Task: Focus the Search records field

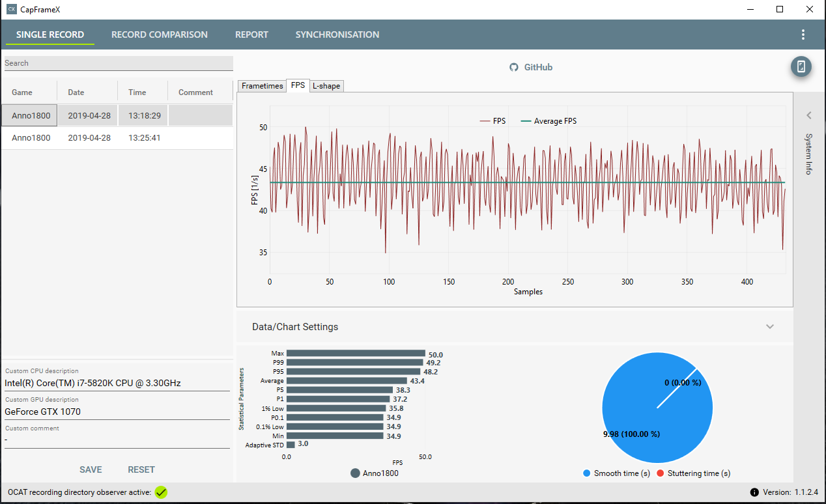Action: (x=119, y=63)
